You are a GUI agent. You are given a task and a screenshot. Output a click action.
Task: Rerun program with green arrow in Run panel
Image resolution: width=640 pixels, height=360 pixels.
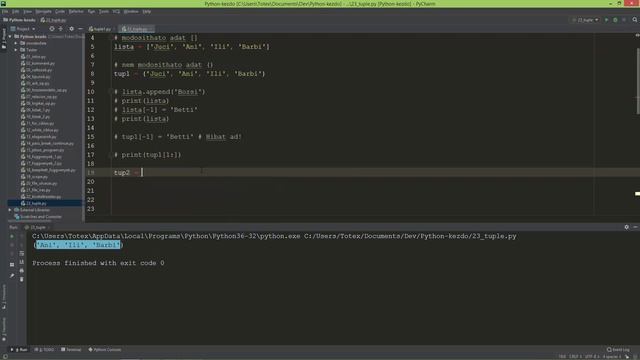click(12, 236)
